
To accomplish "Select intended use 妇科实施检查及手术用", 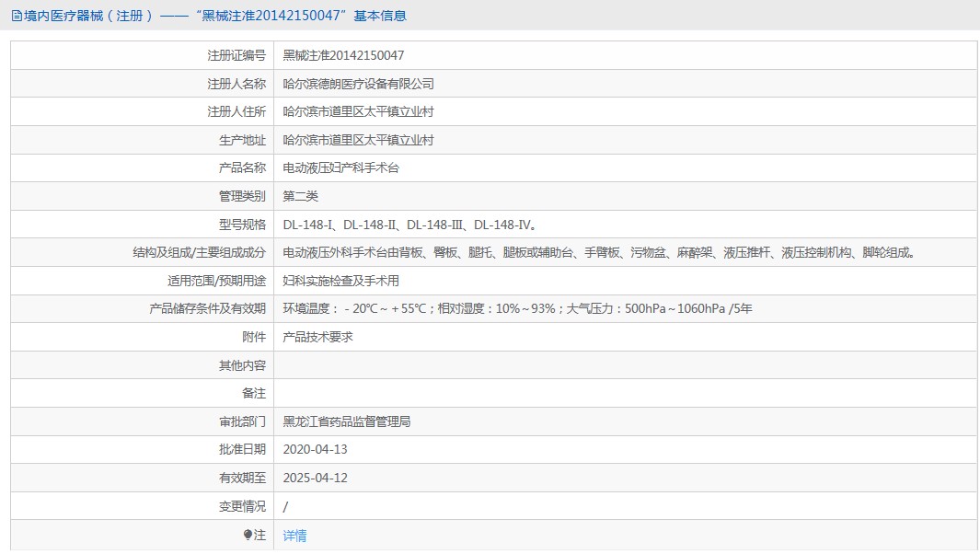I will (340, 281).
